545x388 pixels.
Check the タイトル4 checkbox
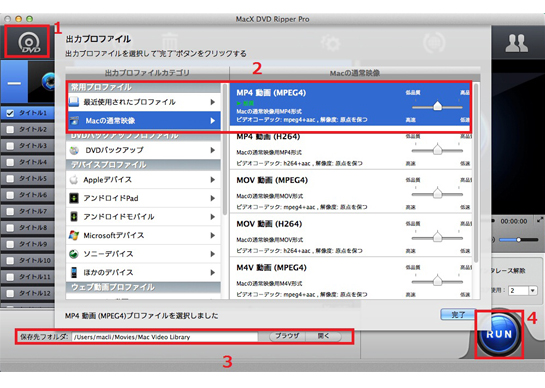(x=10, y=162)
